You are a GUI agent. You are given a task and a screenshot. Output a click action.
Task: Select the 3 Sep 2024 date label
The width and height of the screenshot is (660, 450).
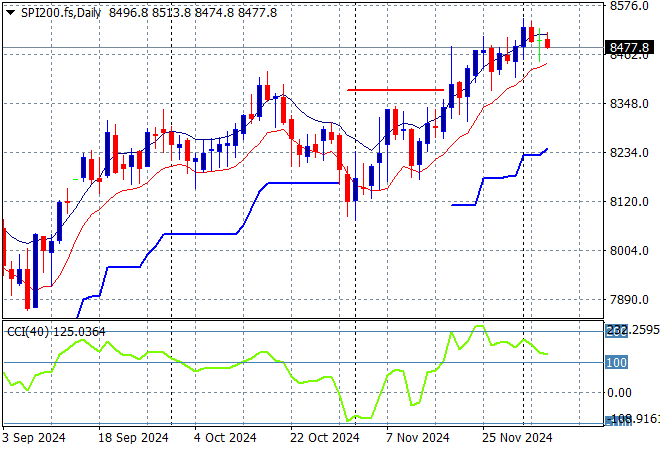coord(34,438)
